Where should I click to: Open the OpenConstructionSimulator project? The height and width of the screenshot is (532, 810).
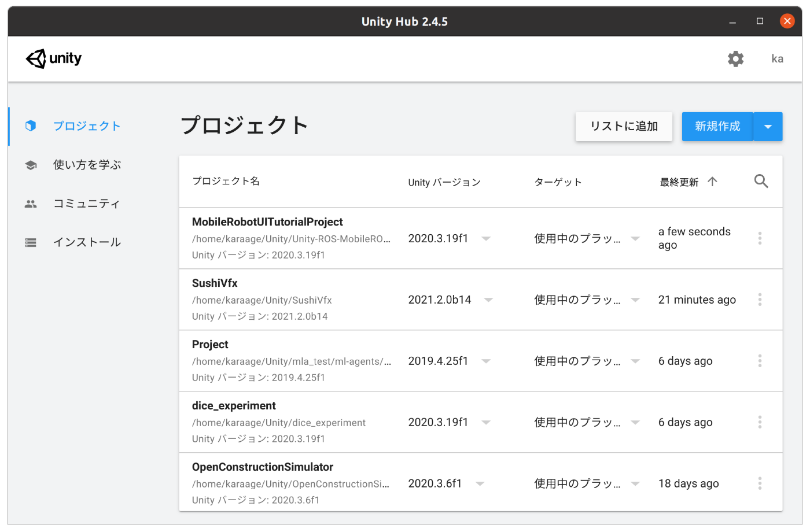tap(263, 467)
